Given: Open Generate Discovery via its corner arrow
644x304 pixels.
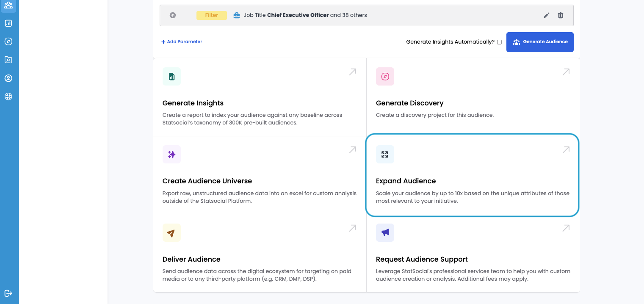Looking at the screenshot, I should coord(566,72).
